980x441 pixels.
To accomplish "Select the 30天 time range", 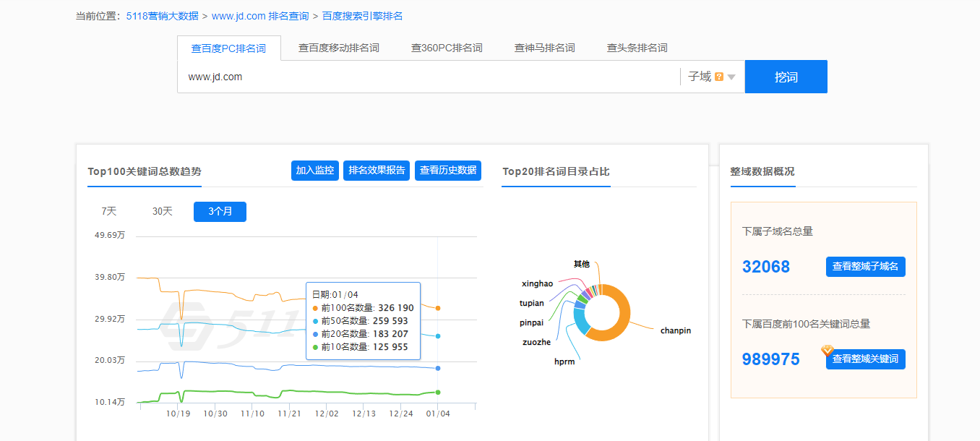I will pyautogui.click(x=163, y=212).
